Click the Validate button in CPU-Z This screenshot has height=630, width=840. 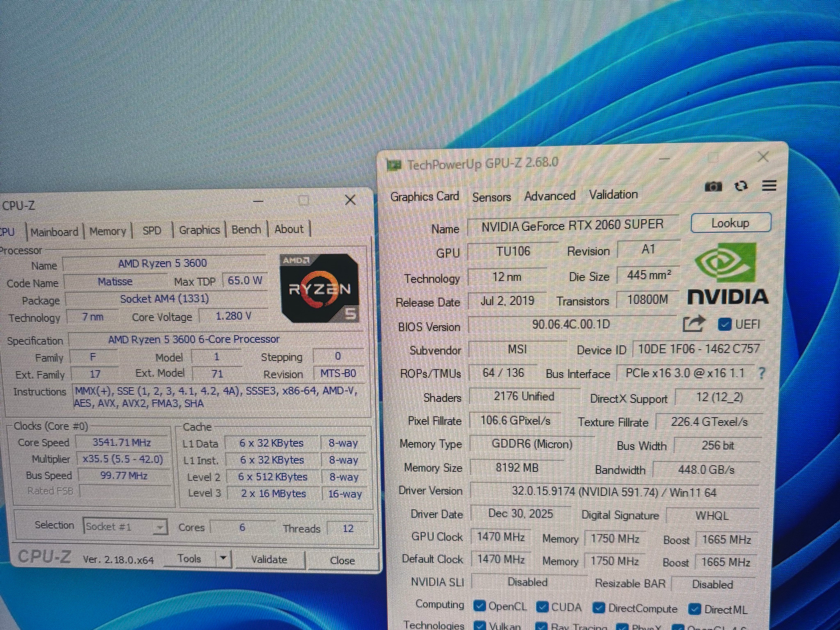pyautogui.click(x=269, y=559)
